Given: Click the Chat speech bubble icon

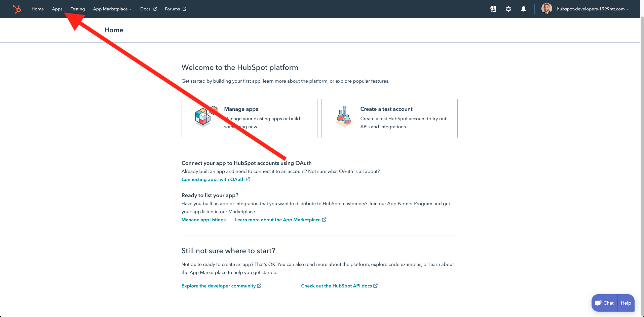Looking at the screenshot, I should (x=598, y=303).
